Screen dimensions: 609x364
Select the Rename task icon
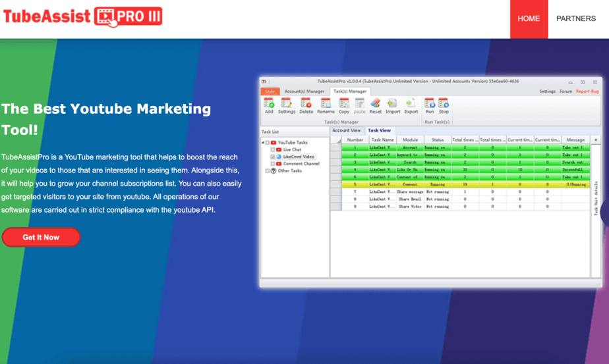point(326,103)
